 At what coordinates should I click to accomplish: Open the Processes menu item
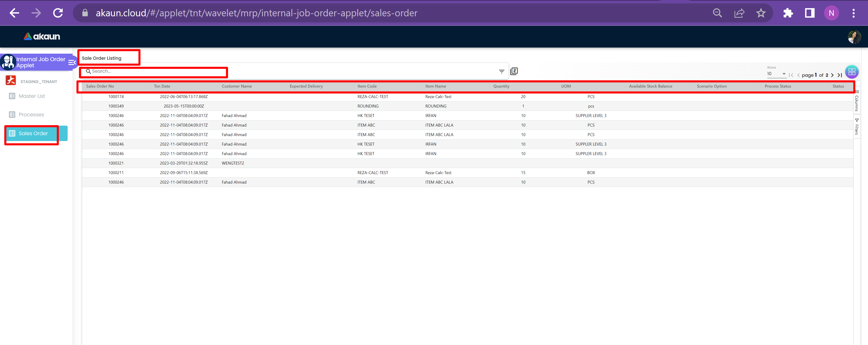point(31,115)
